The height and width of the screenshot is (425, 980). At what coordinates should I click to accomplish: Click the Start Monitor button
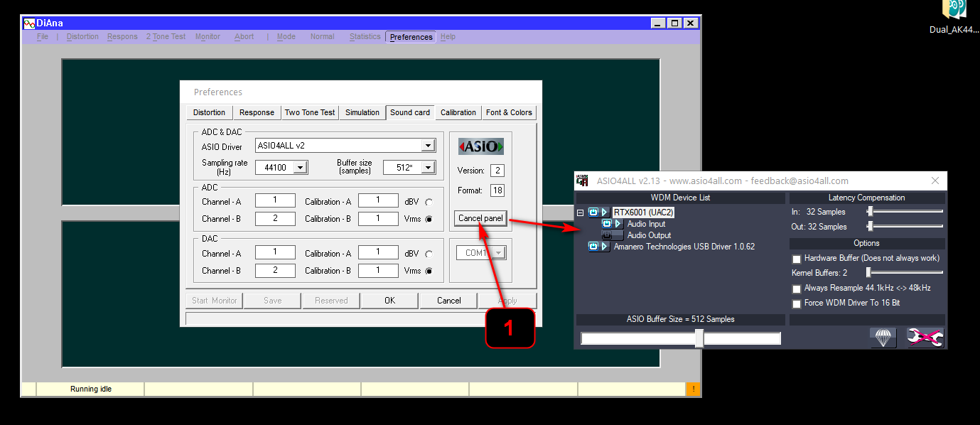(x=215, y=301)
